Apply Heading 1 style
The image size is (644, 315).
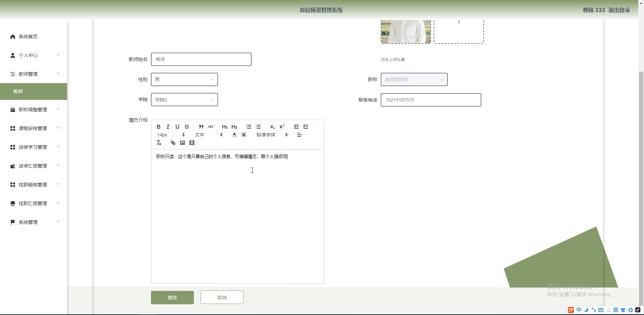tap(225, 127)
